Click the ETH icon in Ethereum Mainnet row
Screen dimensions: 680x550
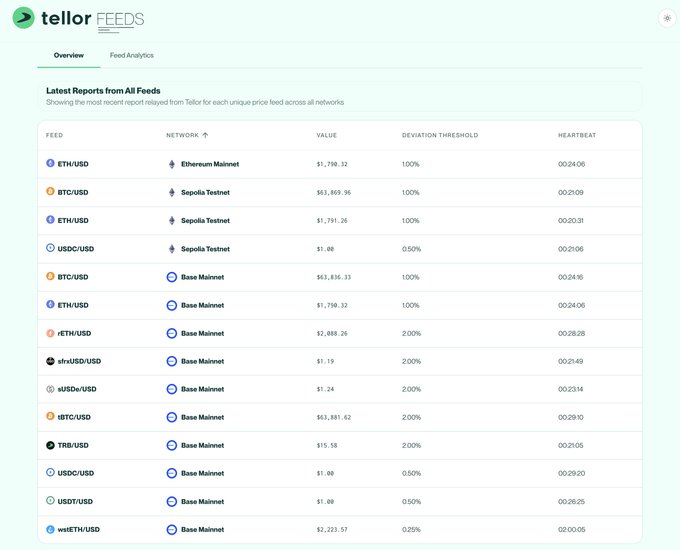coord(50,163)
